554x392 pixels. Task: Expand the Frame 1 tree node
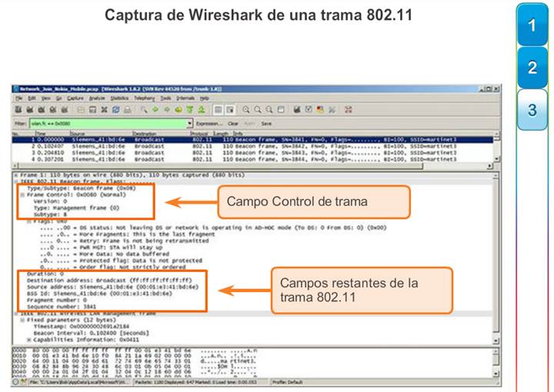click(x=16, y=175)
